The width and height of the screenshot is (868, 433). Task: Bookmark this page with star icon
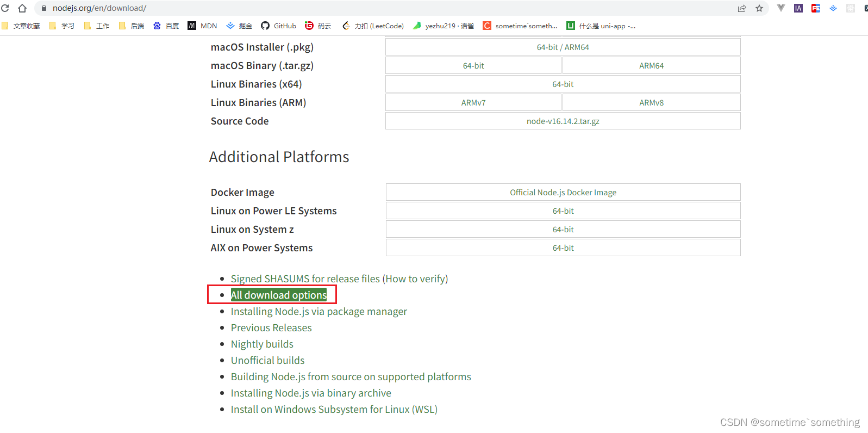[x=759, y=8]
